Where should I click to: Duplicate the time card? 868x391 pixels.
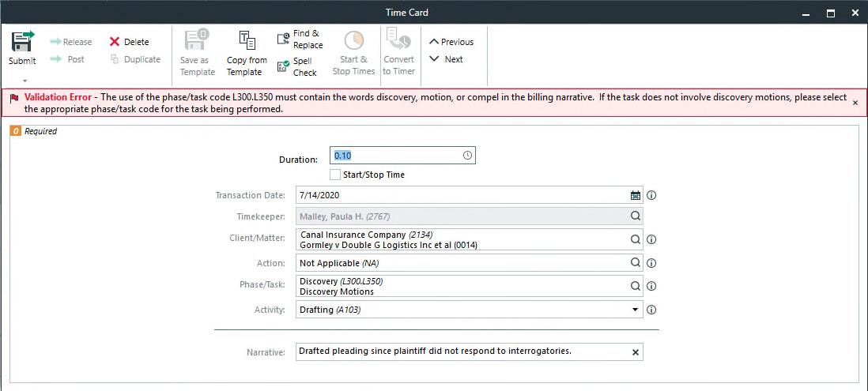point(136,59)
